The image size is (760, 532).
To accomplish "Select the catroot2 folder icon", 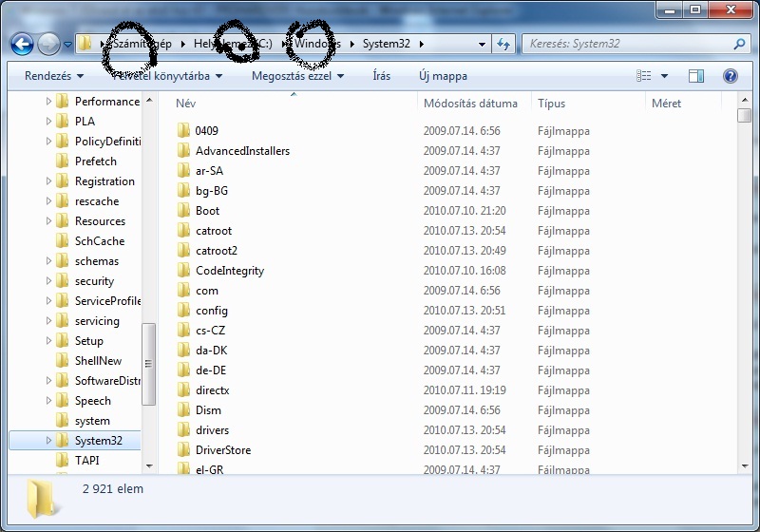I will click(x=183, y=250).
